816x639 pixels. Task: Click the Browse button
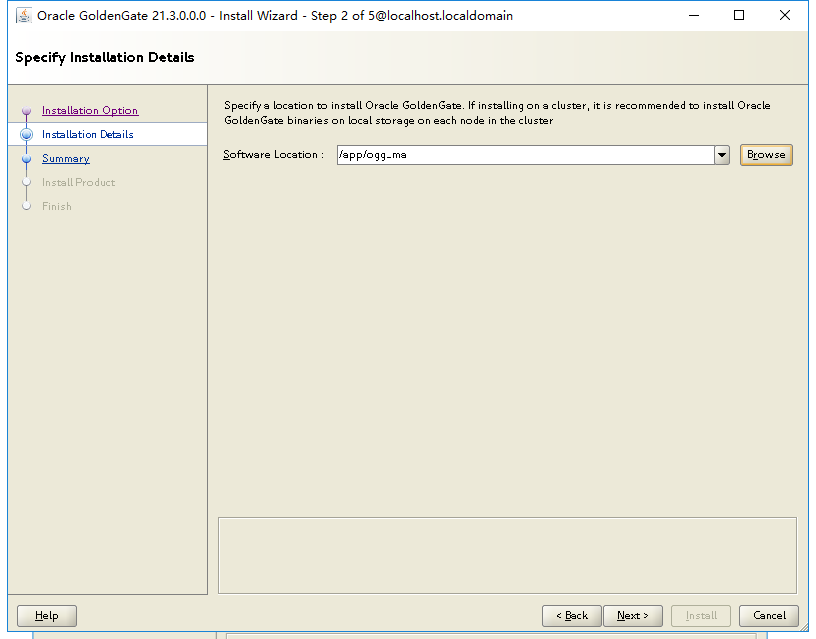point(766,155)
